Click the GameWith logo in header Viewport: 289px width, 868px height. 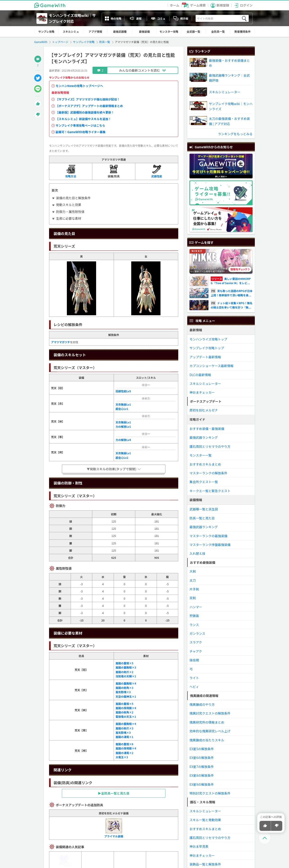tap(50, 5)
